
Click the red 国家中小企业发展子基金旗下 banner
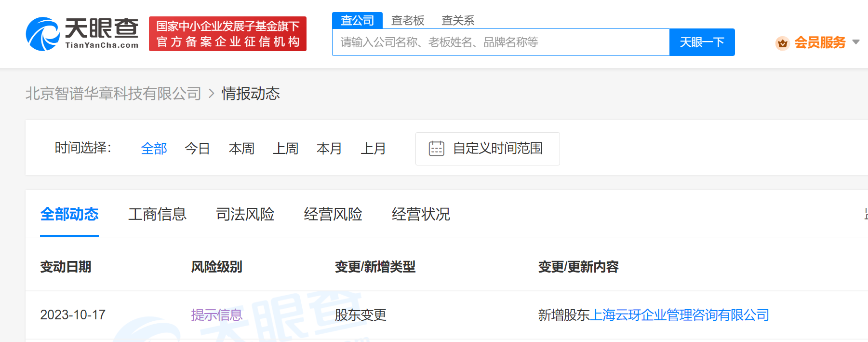click(x=227, y=34)
